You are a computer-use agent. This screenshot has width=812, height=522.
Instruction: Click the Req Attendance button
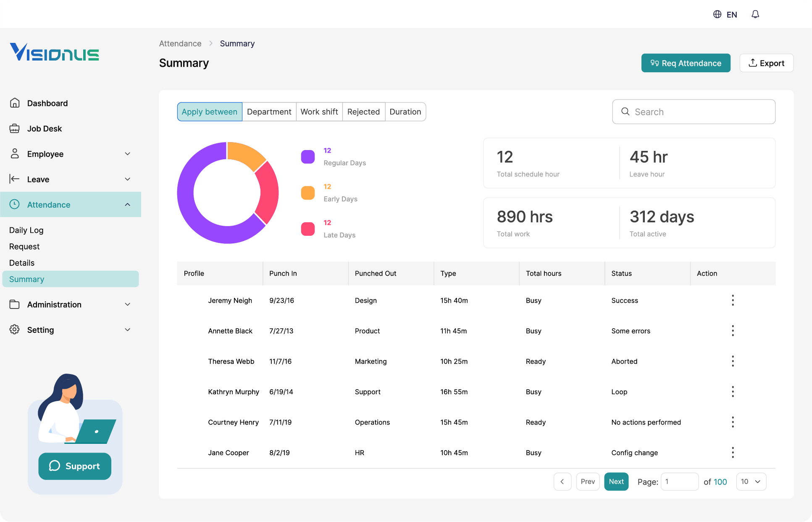[x=686, y=63]
